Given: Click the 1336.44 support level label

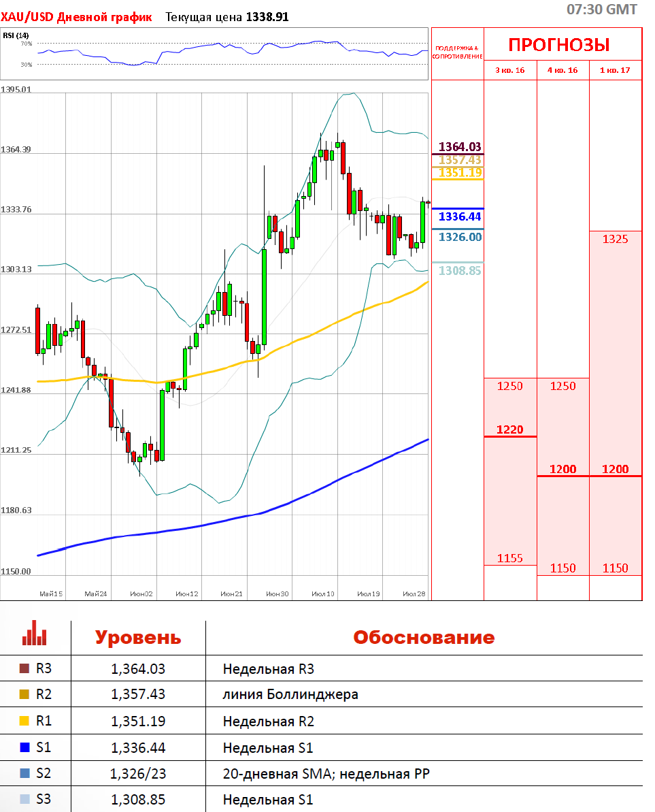Looking at the screenshot, I should [x=459, y=216].
